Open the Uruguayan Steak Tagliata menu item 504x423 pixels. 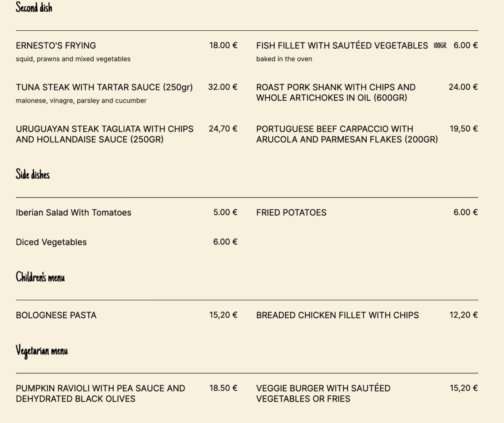(x=105, y=134)
